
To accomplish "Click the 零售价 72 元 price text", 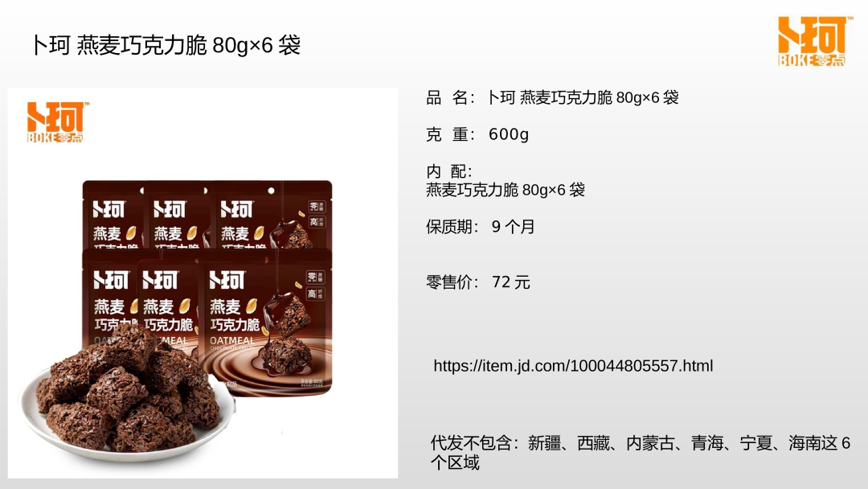I will tap(477, 281).
